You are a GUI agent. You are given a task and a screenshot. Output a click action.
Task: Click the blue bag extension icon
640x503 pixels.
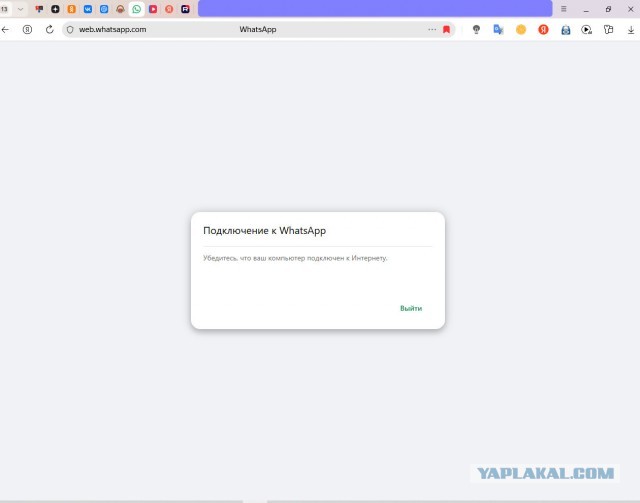[x=565, y=30]
